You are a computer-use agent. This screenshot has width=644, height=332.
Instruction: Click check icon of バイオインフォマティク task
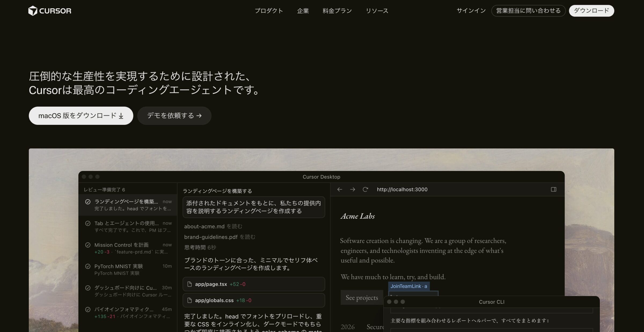pyautogui.click(x=88, y=309)
